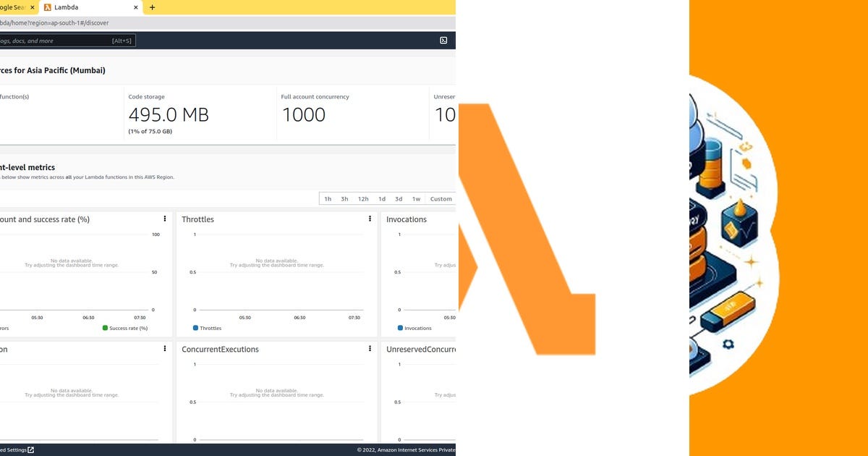Screen dimensions: 868x456
Task: Click the 495.0 MB code storage value
Action: 169,114
